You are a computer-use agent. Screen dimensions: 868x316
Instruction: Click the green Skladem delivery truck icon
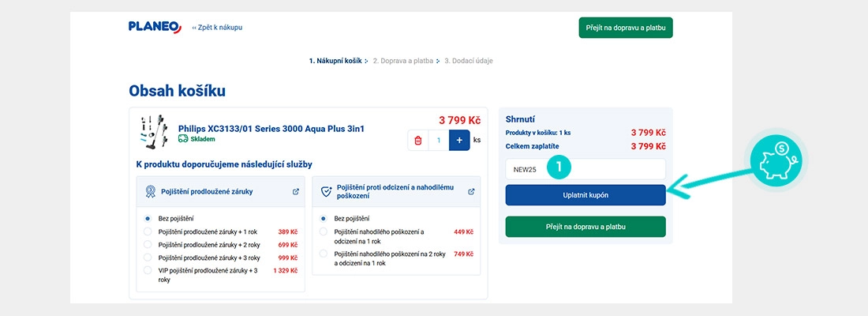[x=183, y=138]
